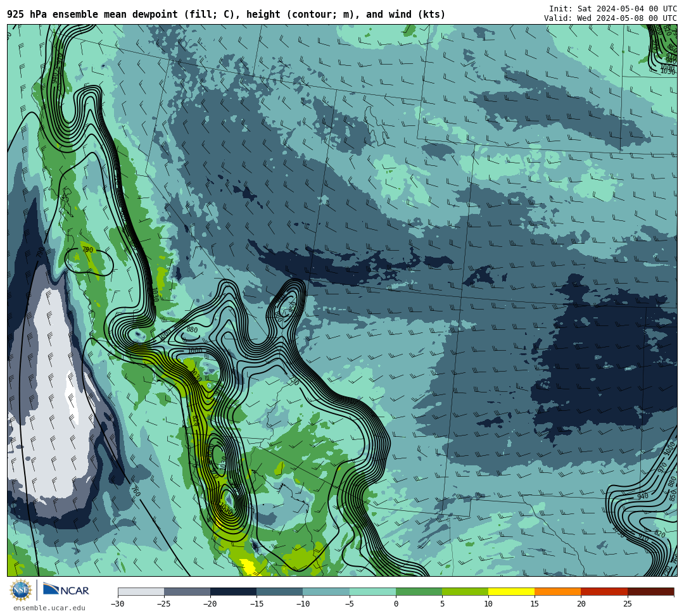Click the -20 colorbar label
The image size is (684, 616).
coord(210,604)
